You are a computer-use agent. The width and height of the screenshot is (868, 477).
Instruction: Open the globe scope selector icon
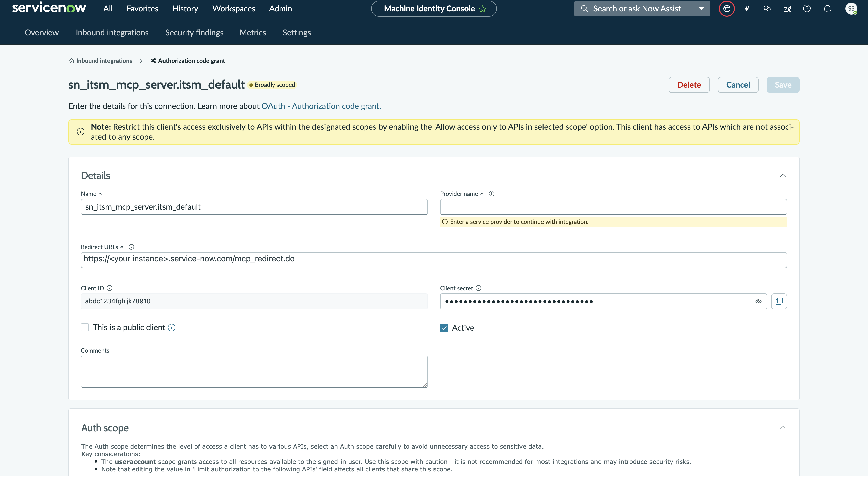click(727, 9)
